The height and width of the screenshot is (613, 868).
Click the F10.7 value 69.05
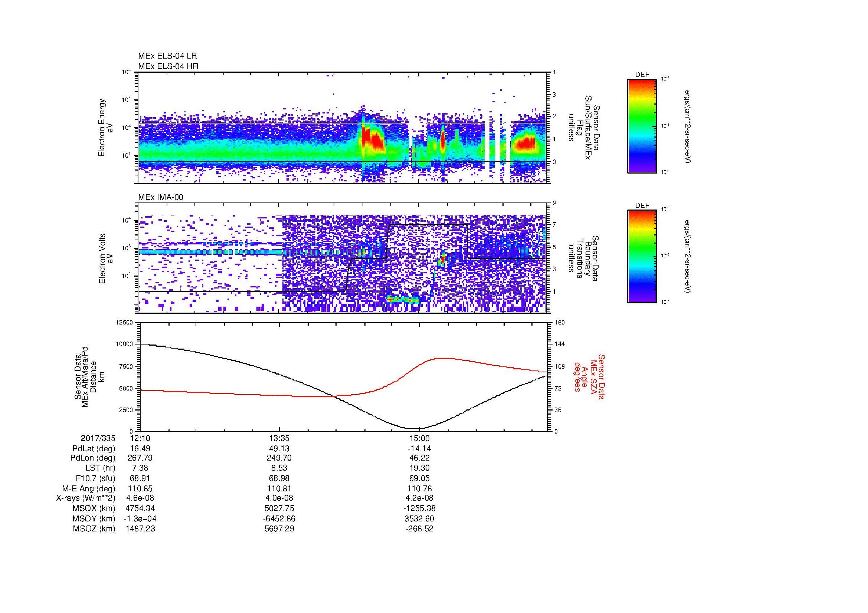pos(420,478)
